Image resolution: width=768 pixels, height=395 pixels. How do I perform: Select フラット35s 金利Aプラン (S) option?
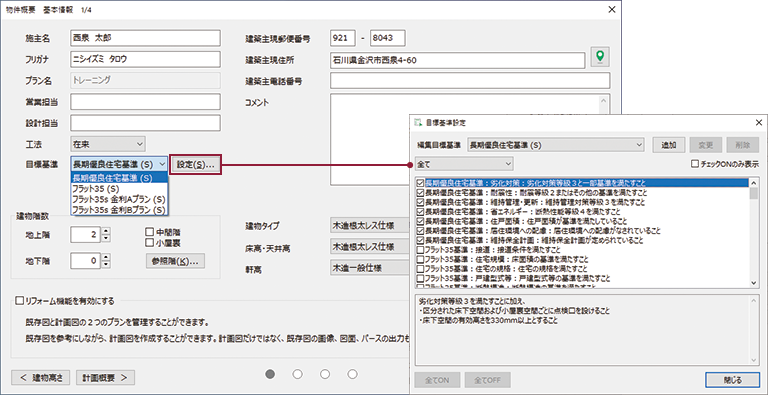(120, 199)
